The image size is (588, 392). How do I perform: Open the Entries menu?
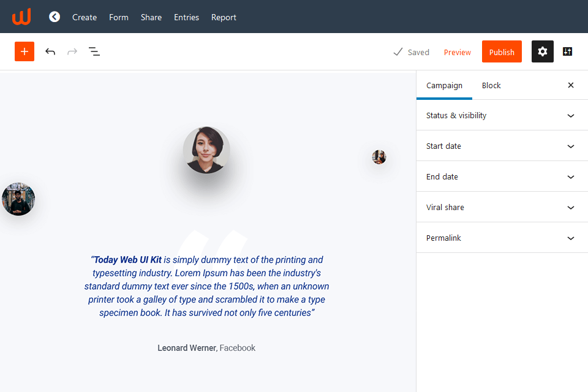pos(186,17)
